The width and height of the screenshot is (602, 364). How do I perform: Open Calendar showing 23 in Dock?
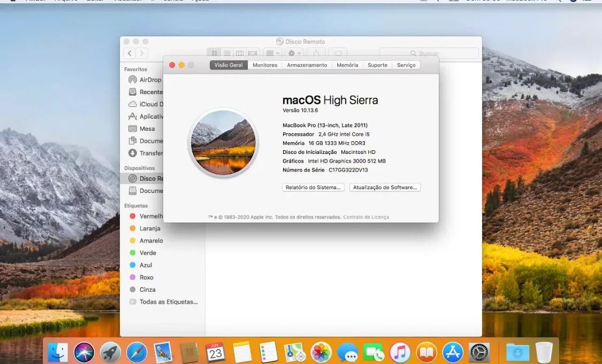[x=216, y=352]
